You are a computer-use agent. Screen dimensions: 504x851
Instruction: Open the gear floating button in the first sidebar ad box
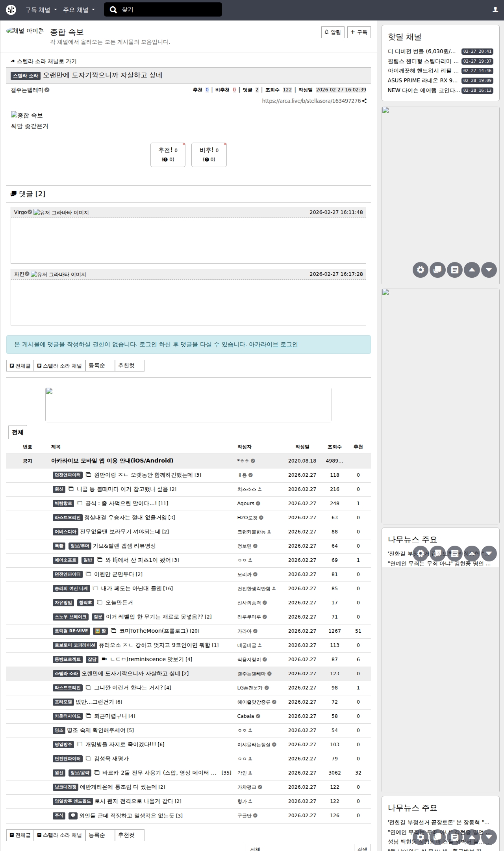click(x=421, y=270)
